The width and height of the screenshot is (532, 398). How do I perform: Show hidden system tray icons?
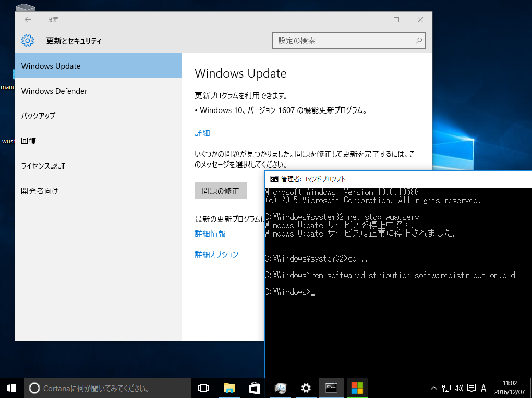point(433,388)
